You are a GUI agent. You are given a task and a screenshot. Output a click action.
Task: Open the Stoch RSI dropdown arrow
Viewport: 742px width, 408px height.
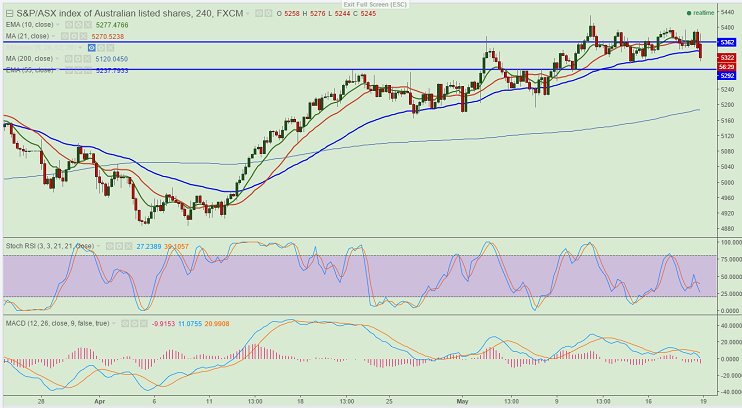pos(98,246)
